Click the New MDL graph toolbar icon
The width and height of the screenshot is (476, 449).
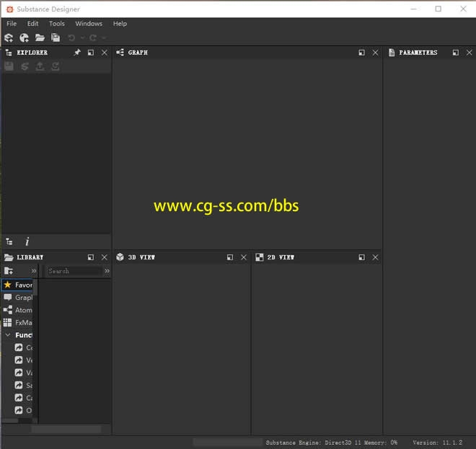(24, 37)
